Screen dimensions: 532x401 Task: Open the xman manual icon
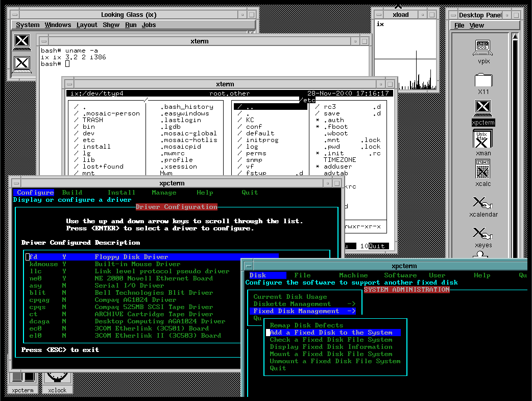coord(483,138)
